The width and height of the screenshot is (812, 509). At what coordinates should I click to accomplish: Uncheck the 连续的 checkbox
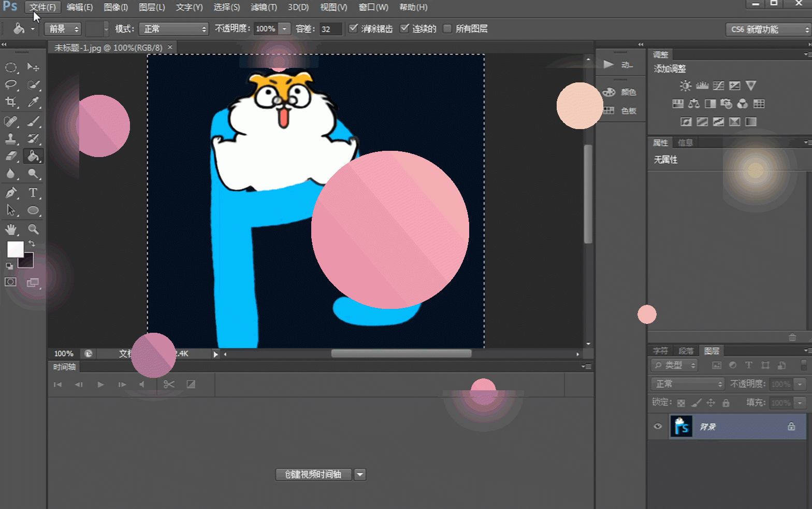tap(404, 29)
